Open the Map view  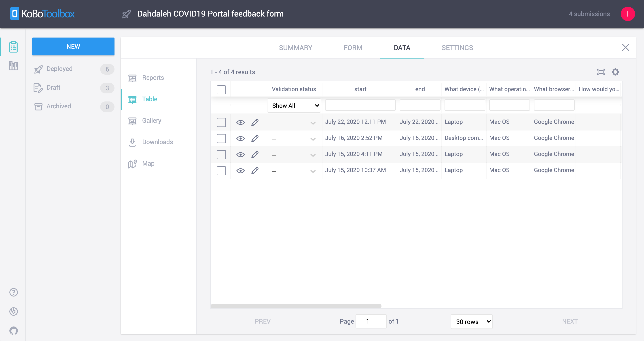pyautogui.click(x=148, y=163)
